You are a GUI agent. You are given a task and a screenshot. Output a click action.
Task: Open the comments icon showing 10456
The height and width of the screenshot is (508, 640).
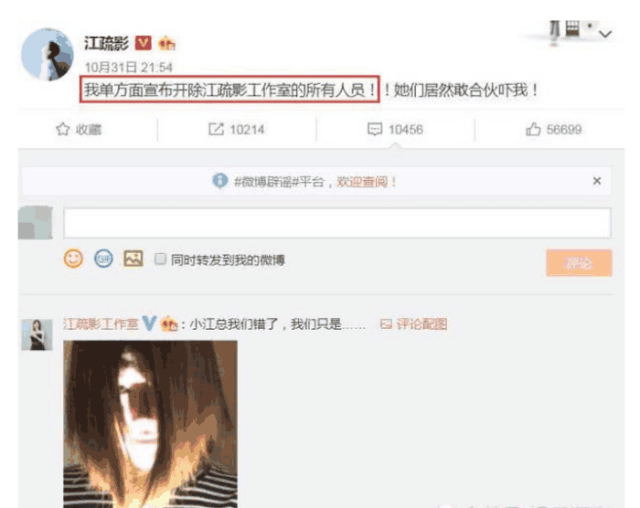click(374, 129)
